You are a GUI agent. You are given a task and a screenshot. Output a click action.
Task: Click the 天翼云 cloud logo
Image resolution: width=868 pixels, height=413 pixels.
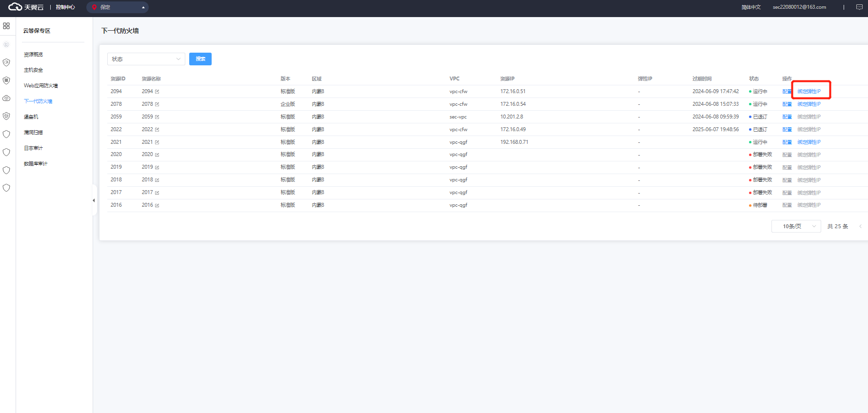26,7
